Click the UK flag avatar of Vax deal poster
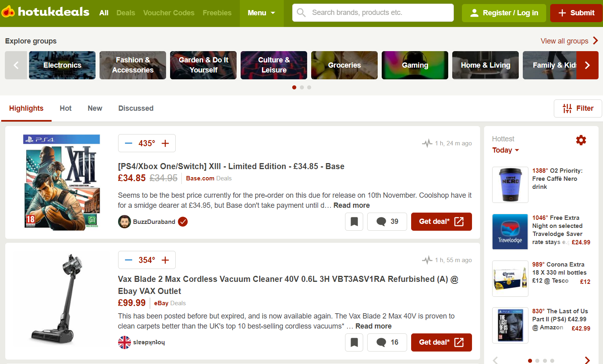 point(125,342)
